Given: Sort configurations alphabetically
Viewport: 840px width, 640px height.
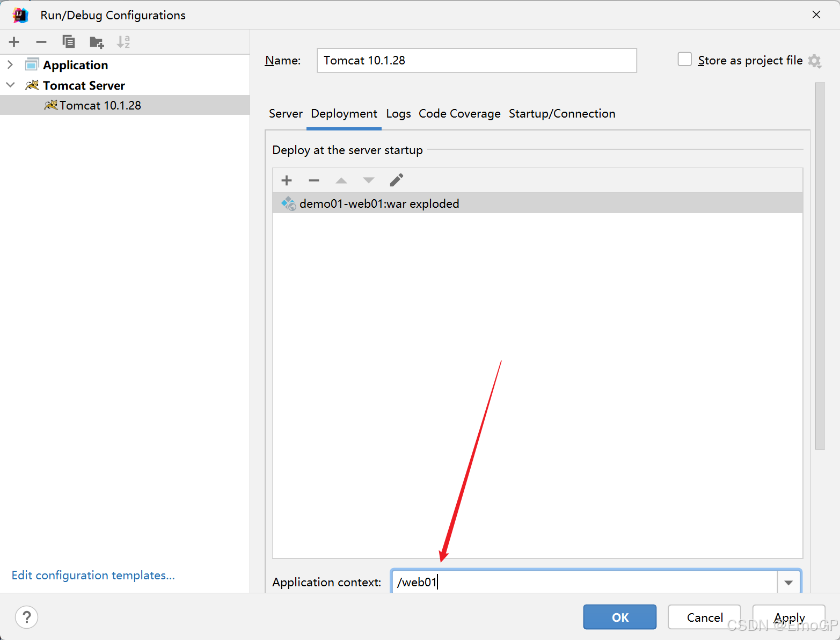Looking at the screenshot, I should coord(123,42).
